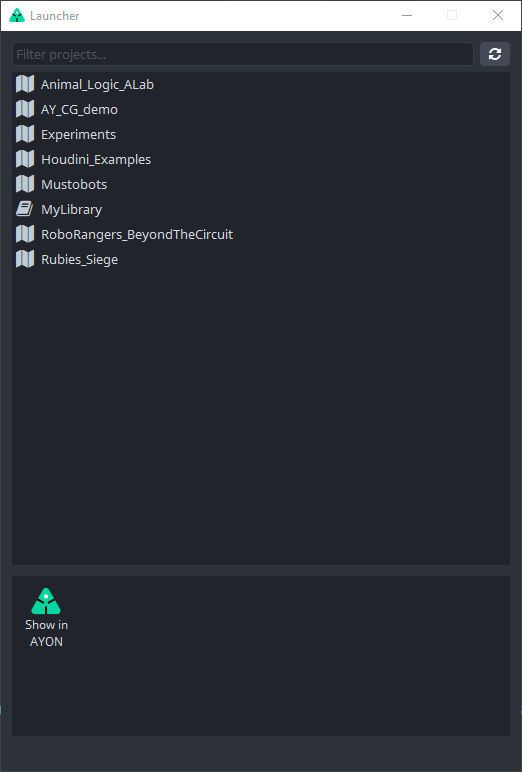
Task: Click the Show in AYON action icon
Action: (46, 601)
